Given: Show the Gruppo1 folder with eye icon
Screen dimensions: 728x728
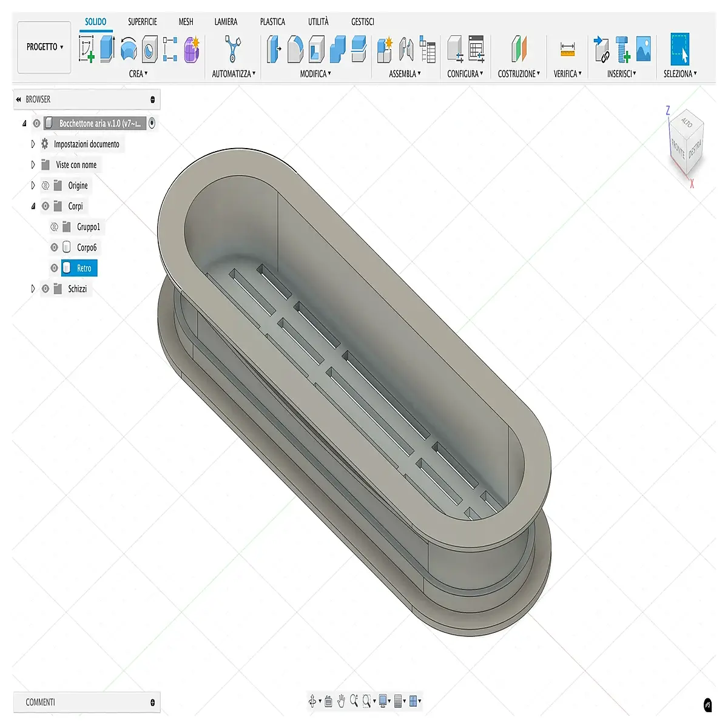Looking at the screenshot, I should click(x=54, y=227).
